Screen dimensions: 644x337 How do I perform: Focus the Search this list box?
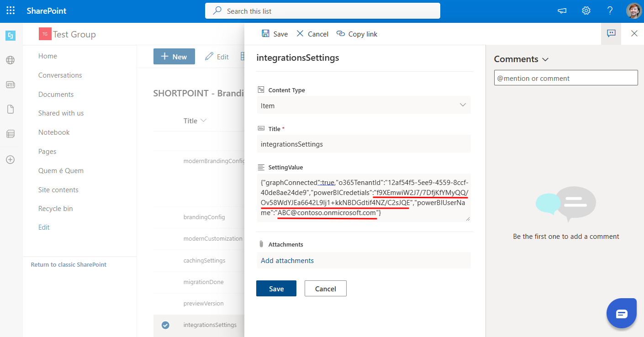click(x=322, y=11)
